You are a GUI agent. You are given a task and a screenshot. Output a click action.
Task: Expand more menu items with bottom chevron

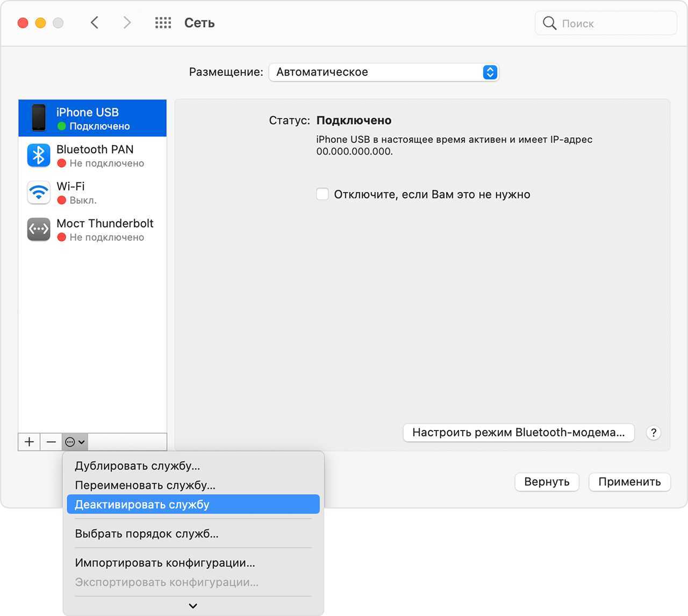coord(193,606)
